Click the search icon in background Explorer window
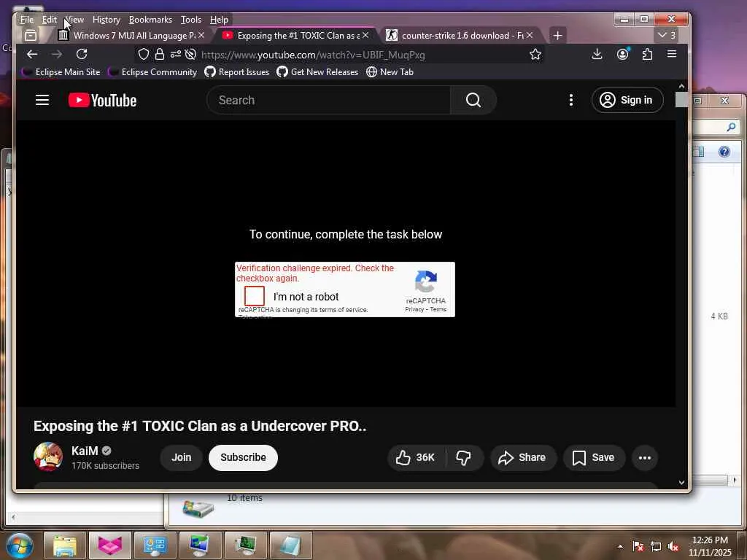 pos(731,127)
